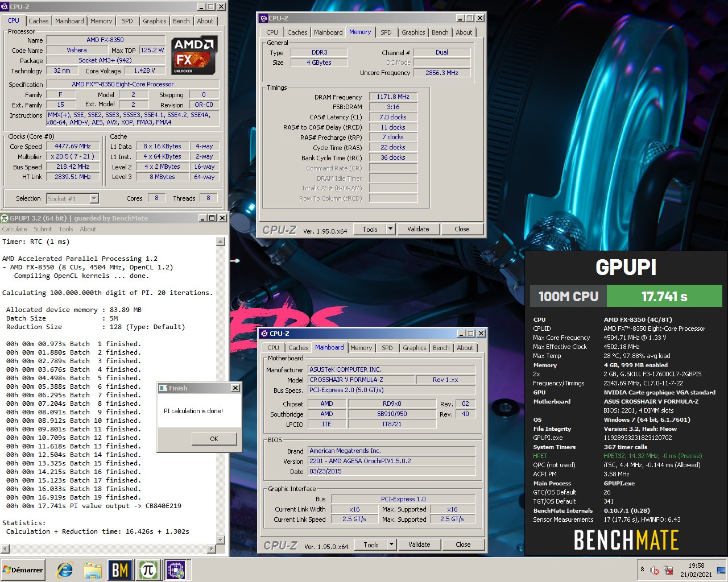
Task: Click Validate in CPU-Z Mainboard window
Action: pos(419,544)
